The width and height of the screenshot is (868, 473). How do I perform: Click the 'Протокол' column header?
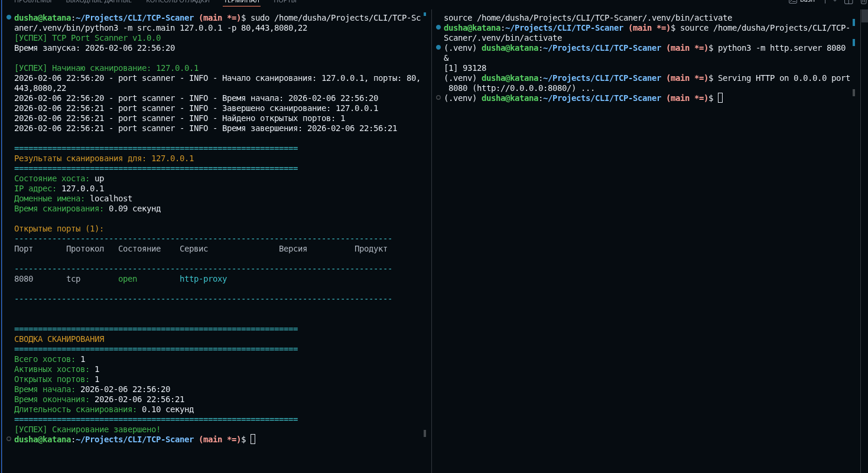pos(85,249)
